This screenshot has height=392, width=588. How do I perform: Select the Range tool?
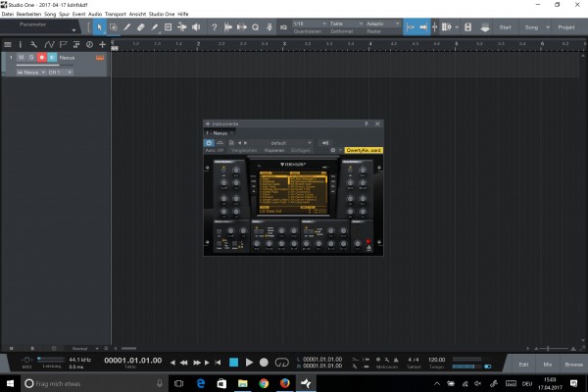[114, 27]
